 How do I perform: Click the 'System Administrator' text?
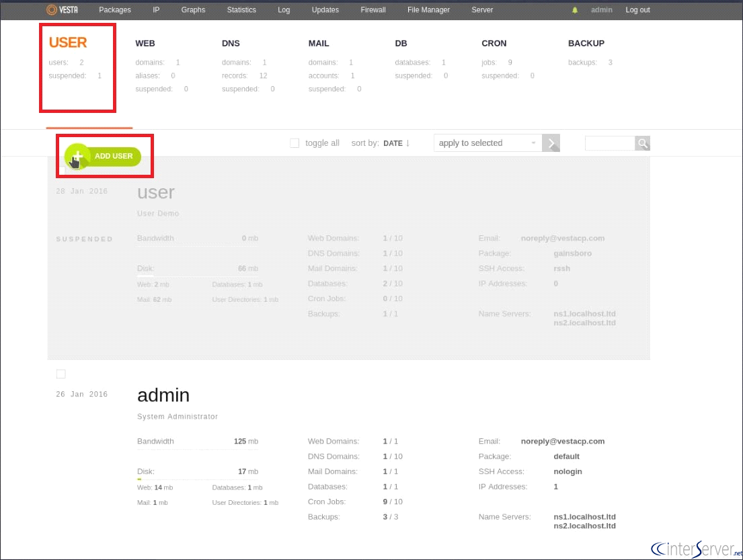pyautogui.click(x=178, y=416)
